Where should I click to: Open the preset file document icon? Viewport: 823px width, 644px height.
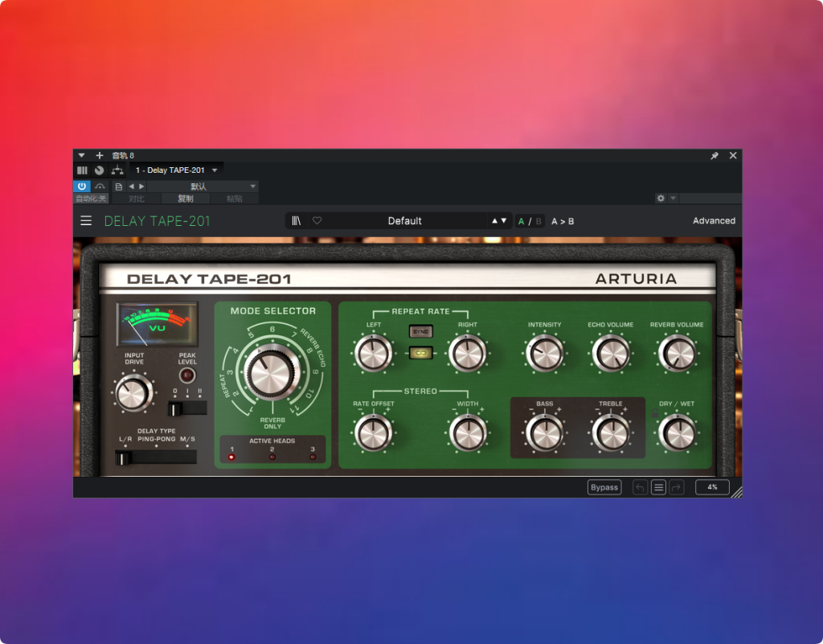(x=119, y=187)
